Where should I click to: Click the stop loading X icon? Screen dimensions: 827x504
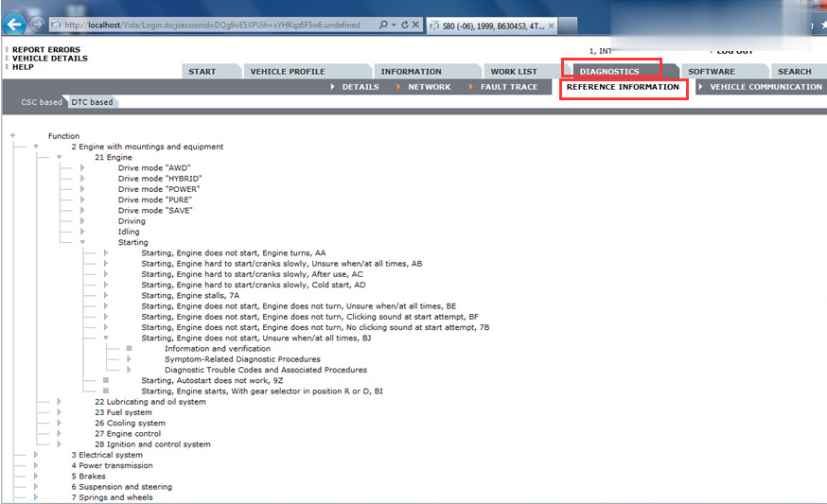(415, 25)
